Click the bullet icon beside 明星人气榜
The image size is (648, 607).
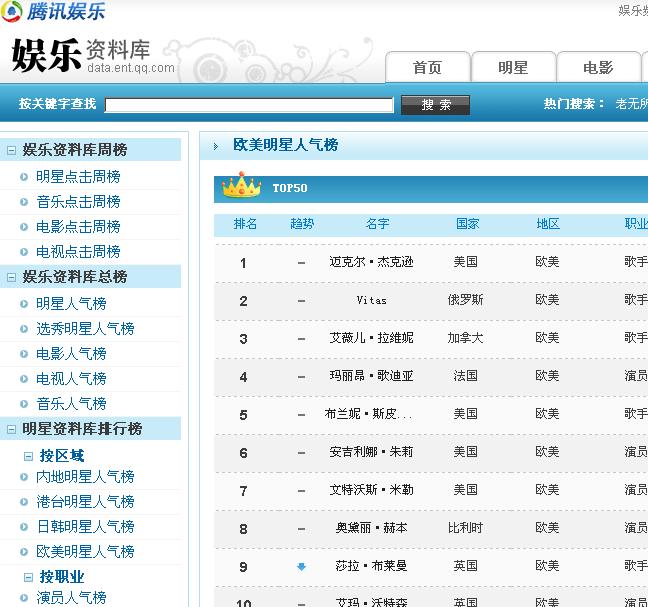24,304
